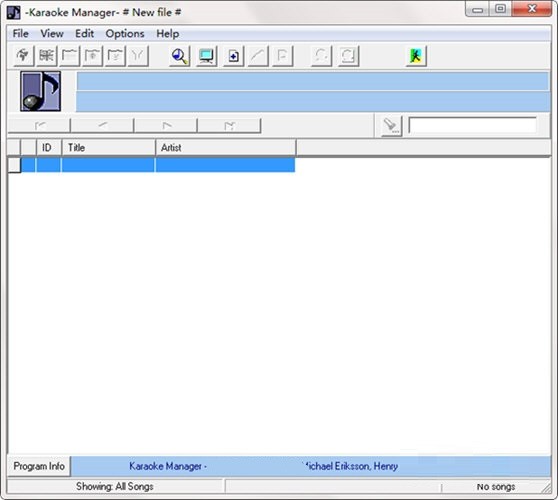The image size is (558, 500).
Task: Click the flashlight find icon
Action: [391, 126]
